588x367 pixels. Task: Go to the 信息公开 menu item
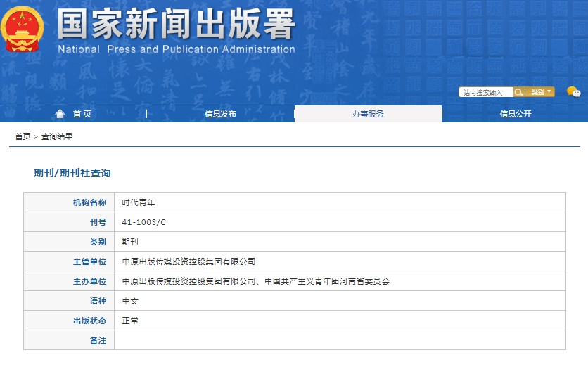tap(515, 114)
